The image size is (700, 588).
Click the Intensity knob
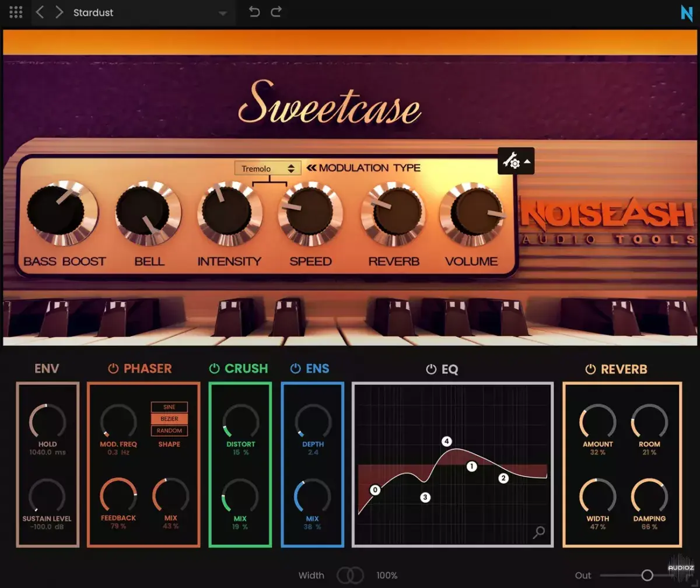(x=229, y=212)
